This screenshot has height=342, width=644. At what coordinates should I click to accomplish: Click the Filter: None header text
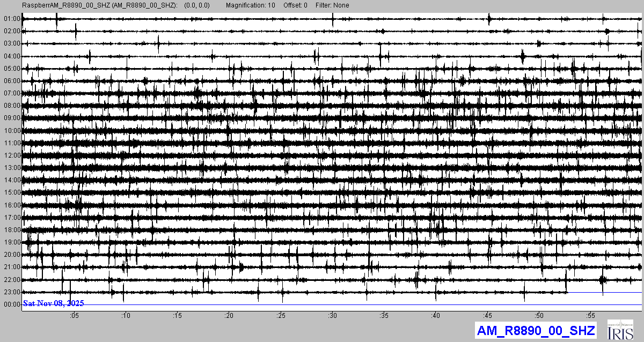click(332, 5)
